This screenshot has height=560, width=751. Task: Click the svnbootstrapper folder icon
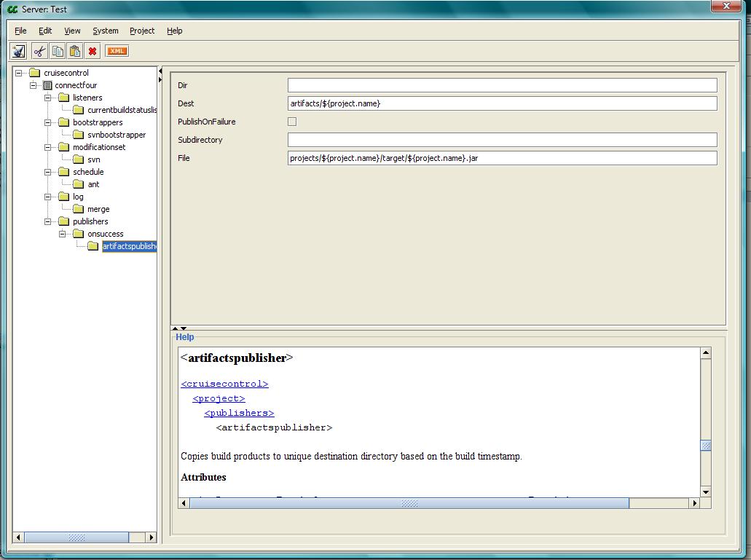click(x=78, y=135)
